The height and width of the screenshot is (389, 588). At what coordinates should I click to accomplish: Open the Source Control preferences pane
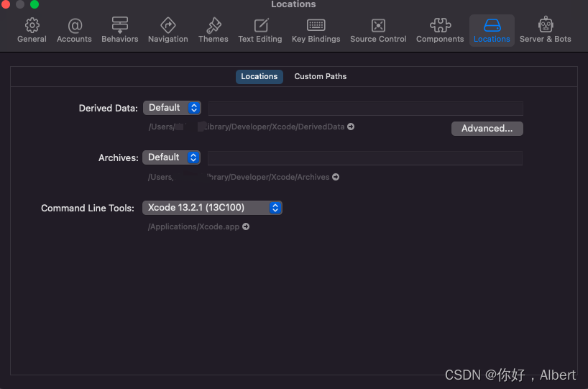coord(378,30)
